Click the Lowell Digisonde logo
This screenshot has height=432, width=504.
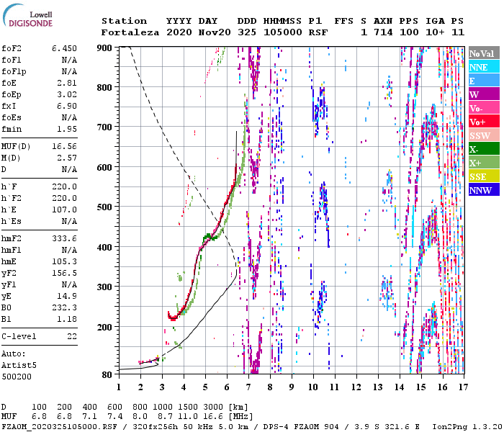pyautogui.click(x=28, y=15)
